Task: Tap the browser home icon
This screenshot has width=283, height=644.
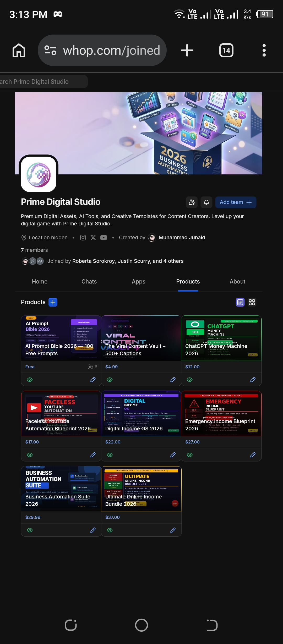Action: pyautogui.click(x=19, y=50)
